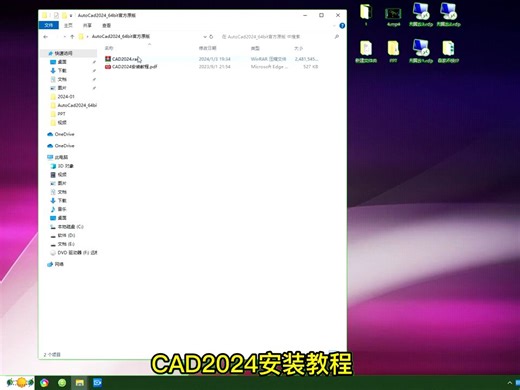Select 此电脑 (This PC) in sidebar
This screenshot has width=520, height=390.
pyautogui.click(x=61, y=157)
